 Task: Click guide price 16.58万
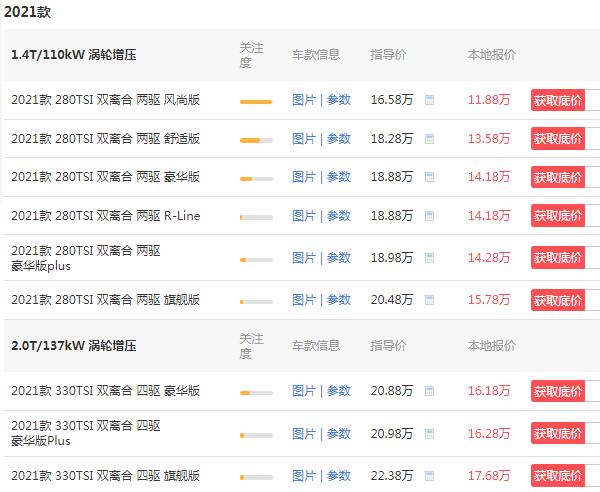point(392,100)
